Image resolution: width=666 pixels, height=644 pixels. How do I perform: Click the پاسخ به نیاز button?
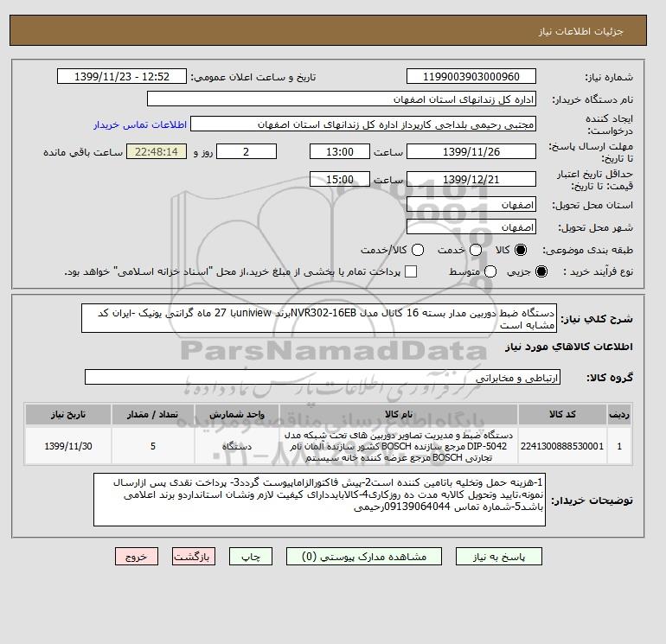coord(499,557)
